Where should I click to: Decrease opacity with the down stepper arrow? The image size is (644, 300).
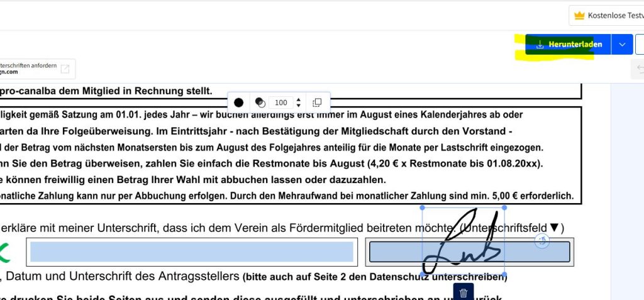[298, 106]
